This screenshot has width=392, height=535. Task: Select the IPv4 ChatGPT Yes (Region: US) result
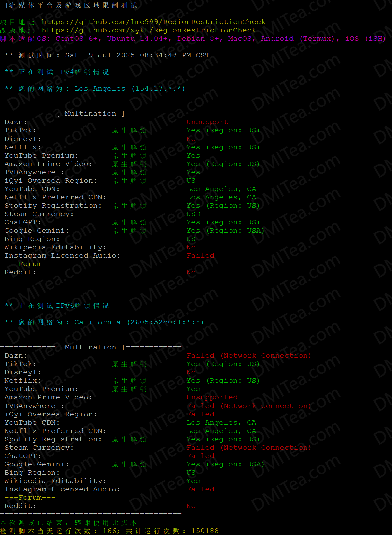tap(223, 222)
